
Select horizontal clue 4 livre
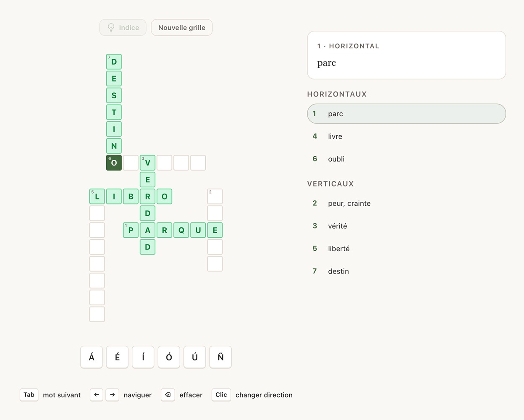point(406,136)
